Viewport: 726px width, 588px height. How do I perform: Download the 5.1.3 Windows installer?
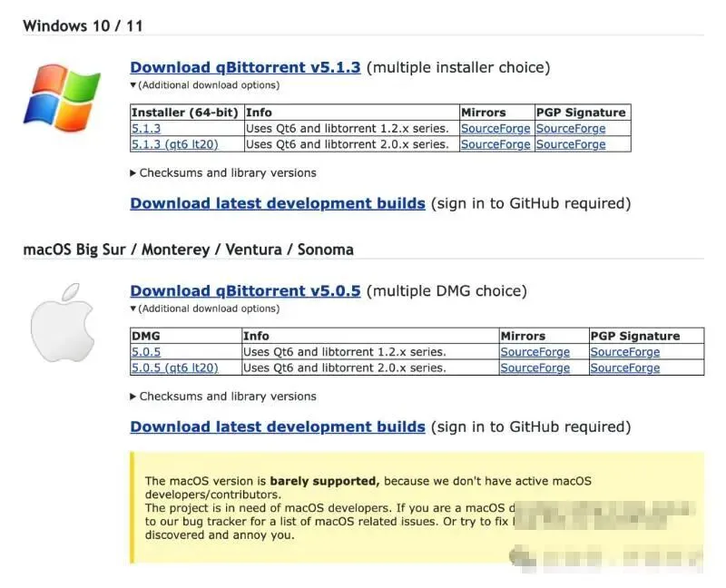coord(146,129)
